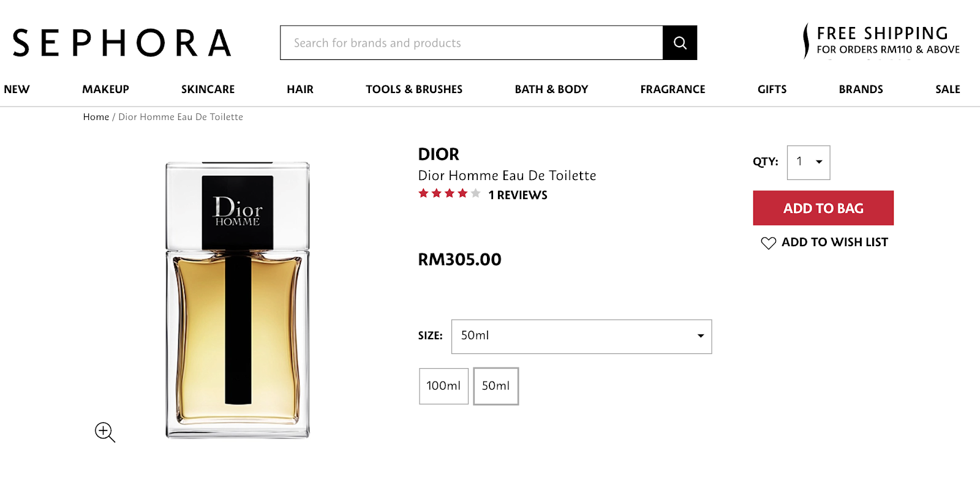Click the star rating icons
This screenshot has height=482, width=980.
click(x=449, y=194)
